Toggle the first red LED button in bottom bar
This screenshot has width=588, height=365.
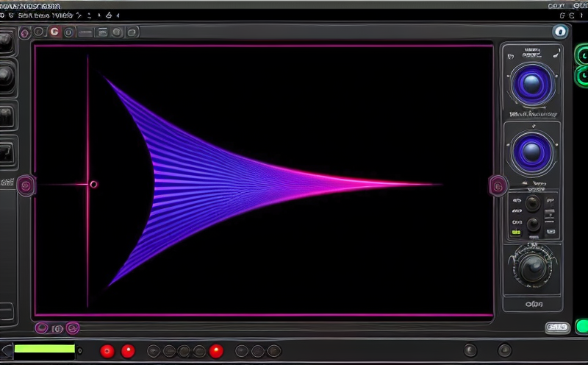click(x=107, y=351)
